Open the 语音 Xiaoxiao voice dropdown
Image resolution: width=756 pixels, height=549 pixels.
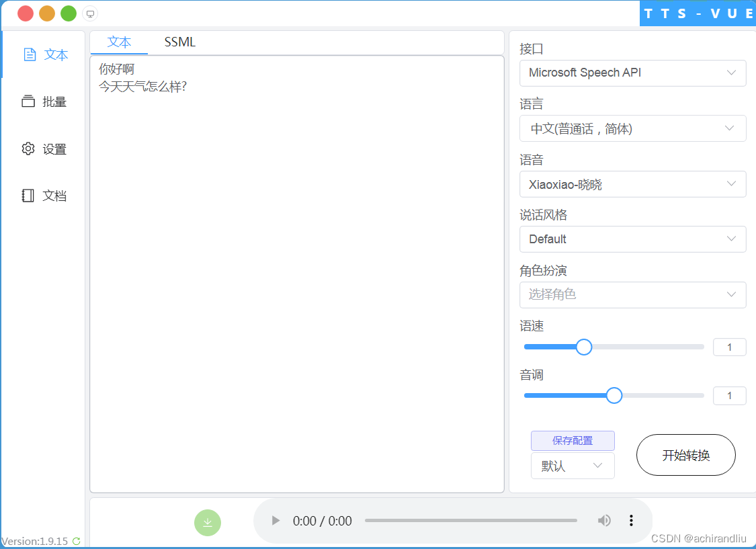pos(632,184)
